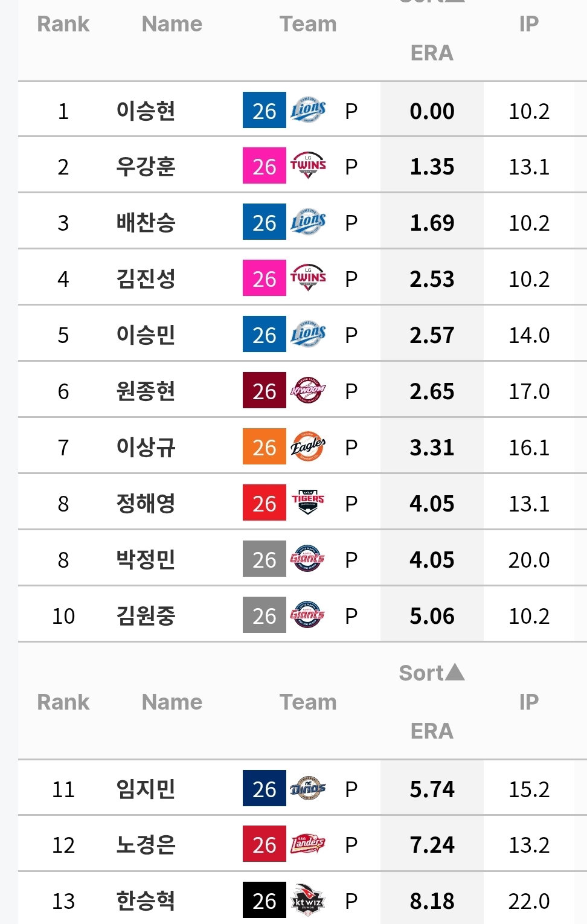This screenshot has height=924, width=587.
Task: Sort by the ERA header in the top table
Action: tap(432, 53)
